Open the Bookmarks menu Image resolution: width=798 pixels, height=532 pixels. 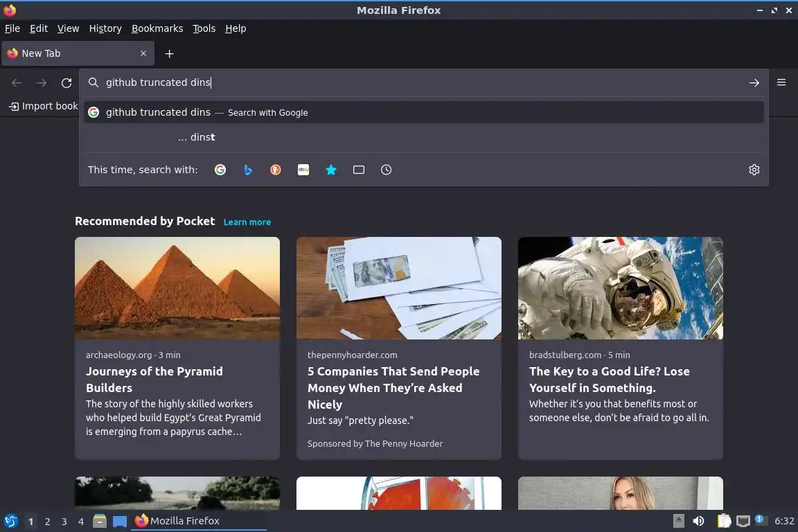[157, 28]
